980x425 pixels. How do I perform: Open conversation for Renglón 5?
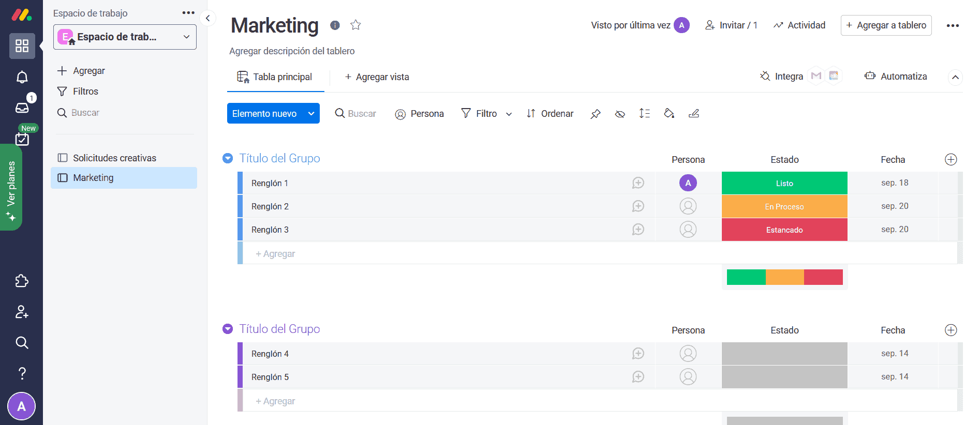point(638,377)
